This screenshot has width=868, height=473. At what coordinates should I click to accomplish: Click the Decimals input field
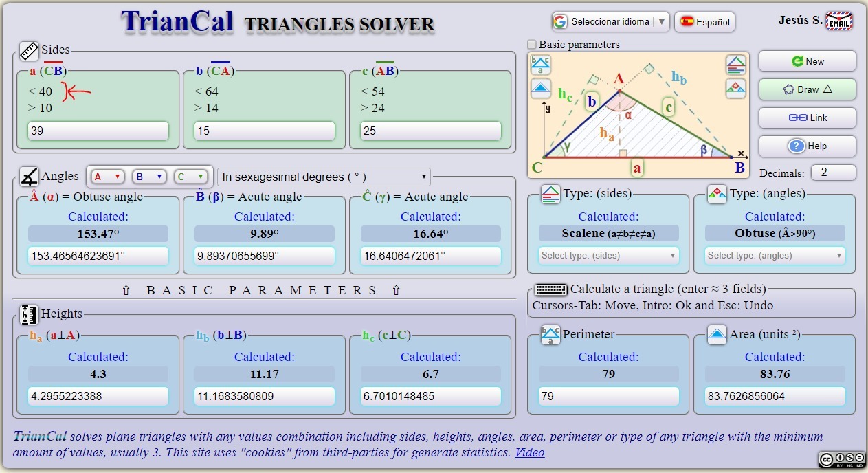pos(834,173)
